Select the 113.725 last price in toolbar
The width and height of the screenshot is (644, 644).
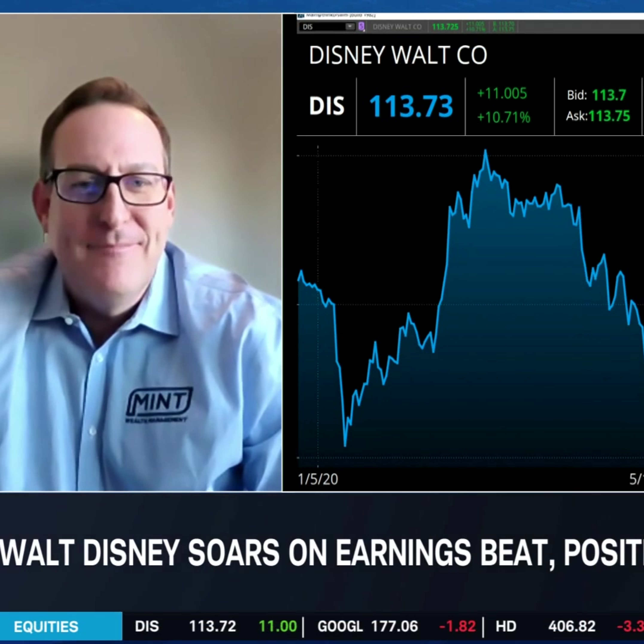[x=445, y=27]
